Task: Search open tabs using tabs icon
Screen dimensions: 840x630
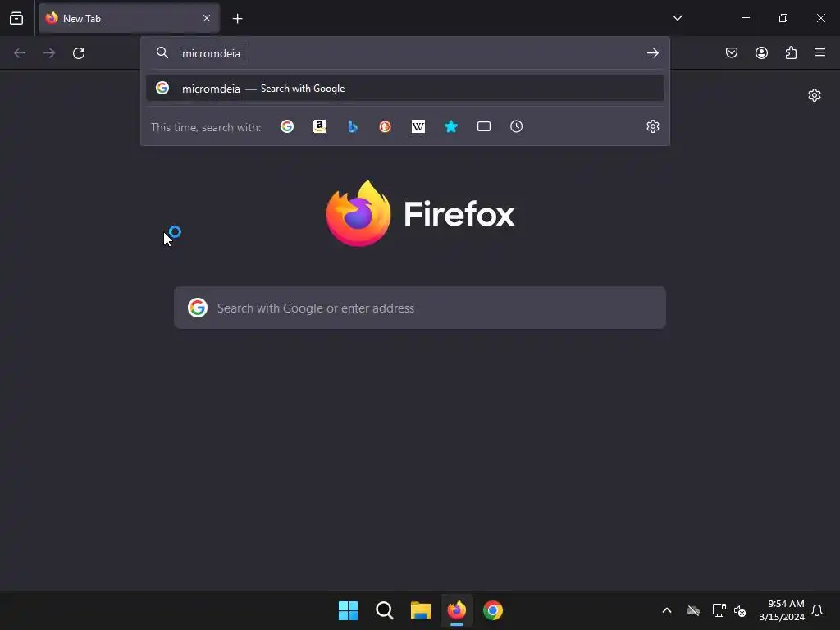Action: click(484, 126)
